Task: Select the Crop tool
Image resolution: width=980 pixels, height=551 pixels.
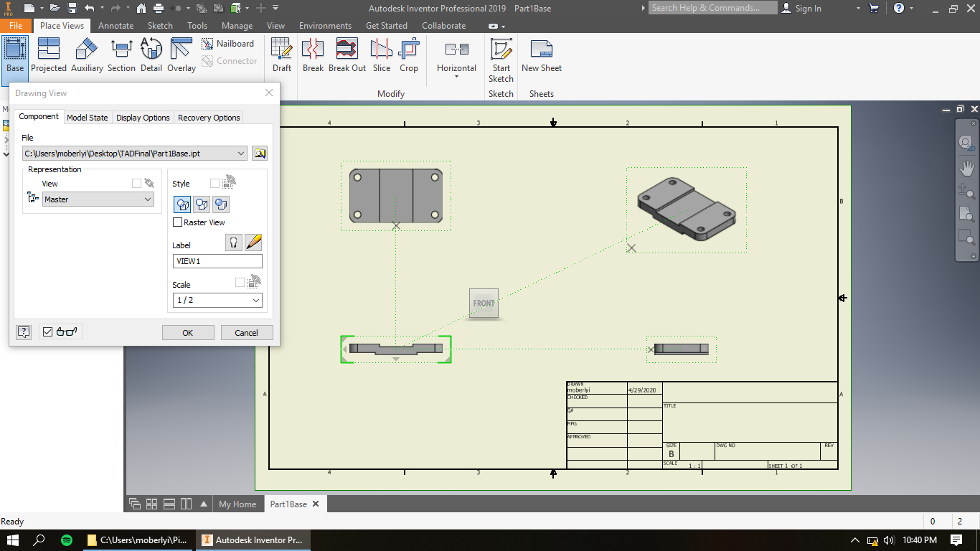Action: tap(409, 55)
